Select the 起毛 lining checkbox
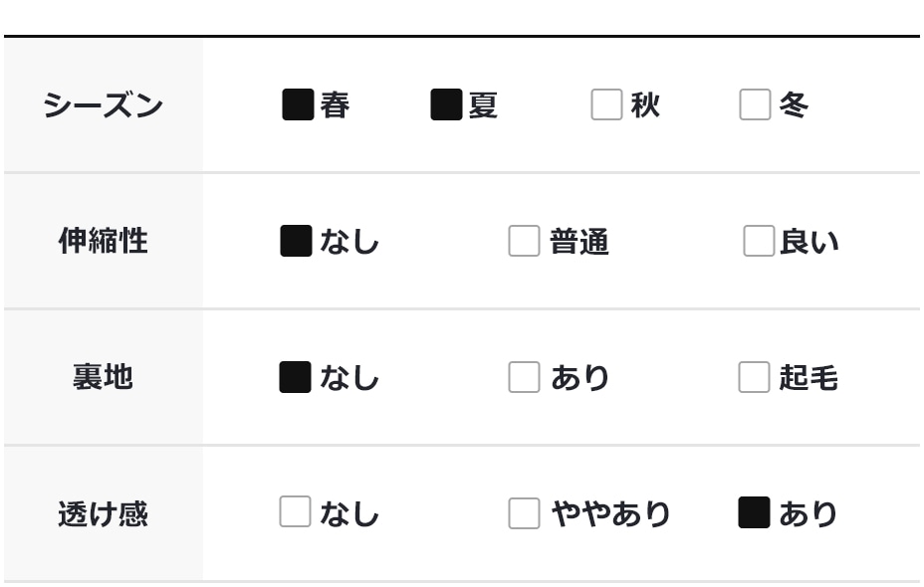Image resolution: width=924 pixels, height=587 pixels. point(754,377)
